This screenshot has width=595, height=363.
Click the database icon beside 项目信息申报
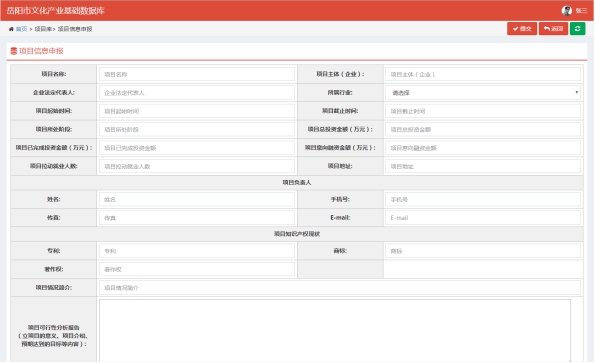[14, 51]
